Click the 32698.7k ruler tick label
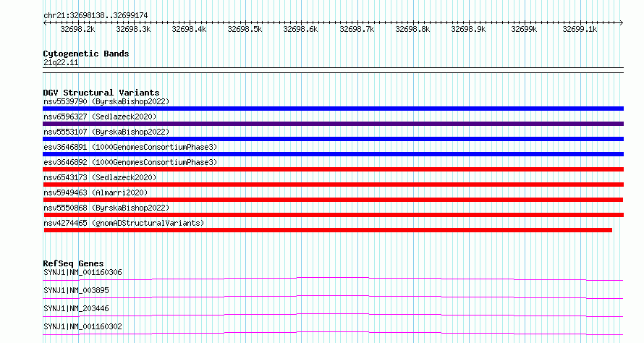Image resolution: width=644 pixels, height=343 pixels. tap(357, 29)
